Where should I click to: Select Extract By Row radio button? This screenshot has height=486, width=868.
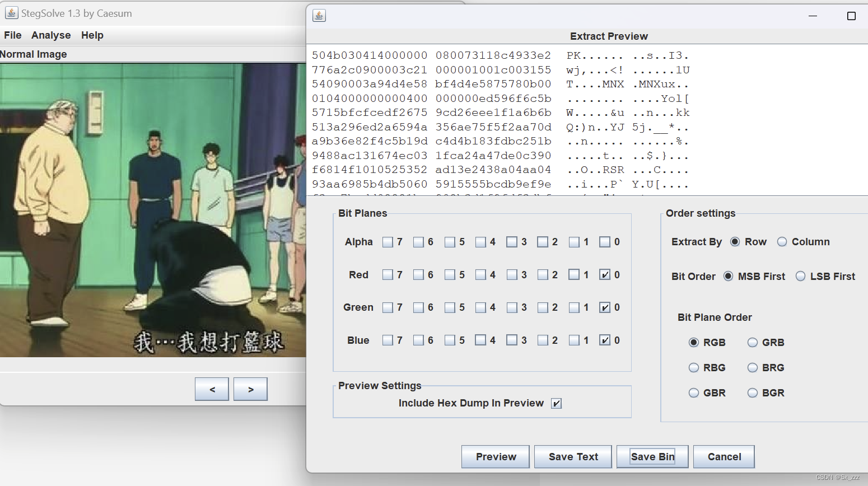coord(735,242)
